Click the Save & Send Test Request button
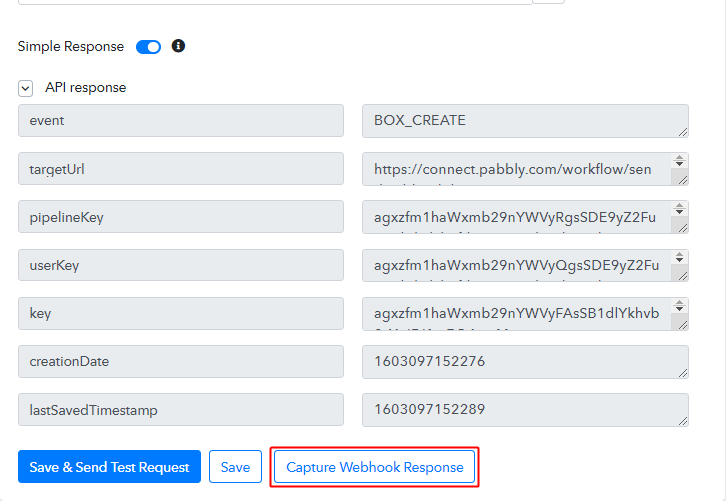This screenshot has width=726, height=501. 109,467
